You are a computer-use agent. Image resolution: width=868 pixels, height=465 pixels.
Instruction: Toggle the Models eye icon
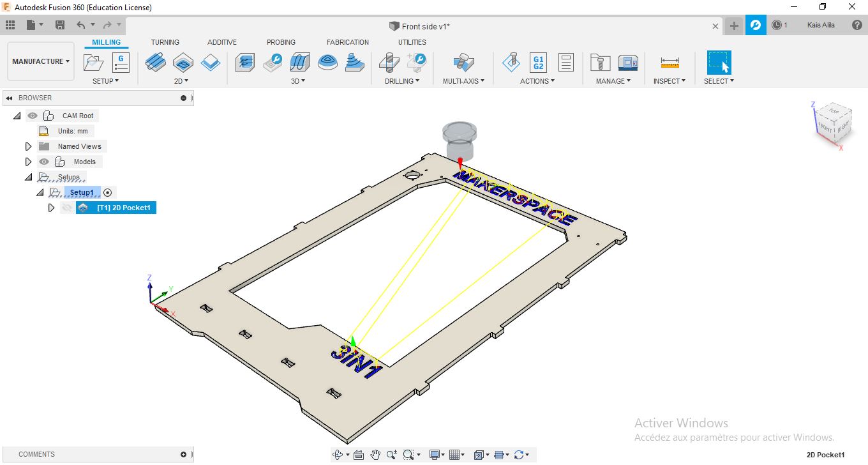(44, 162)
